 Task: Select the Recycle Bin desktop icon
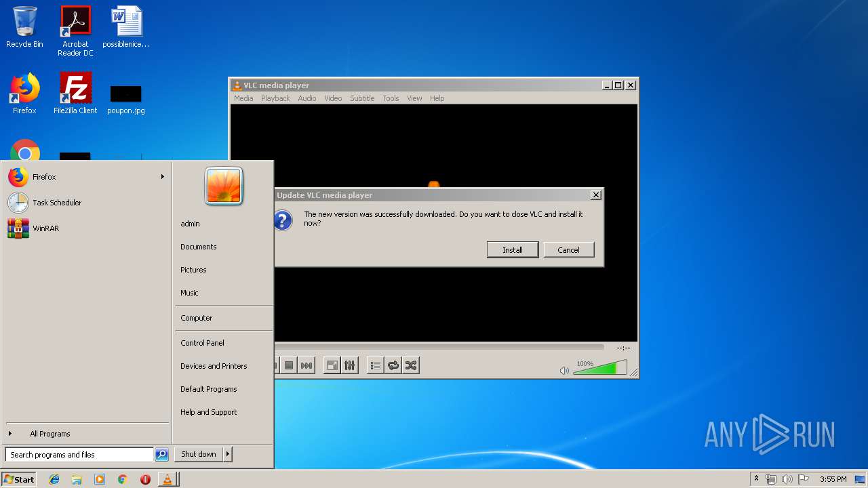point(24,27)
